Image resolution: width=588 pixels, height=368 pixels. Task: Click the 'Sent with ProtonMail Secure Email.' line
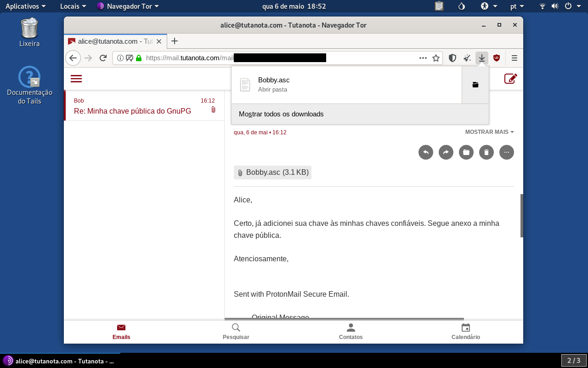(x=291, y=294)
